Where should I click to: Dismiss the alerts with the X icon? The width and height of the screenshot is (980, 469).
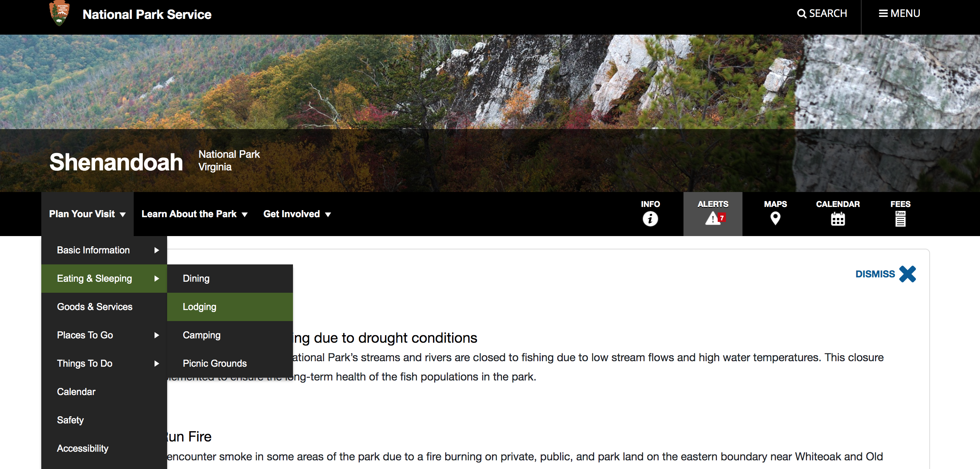[x=908, y=274]
